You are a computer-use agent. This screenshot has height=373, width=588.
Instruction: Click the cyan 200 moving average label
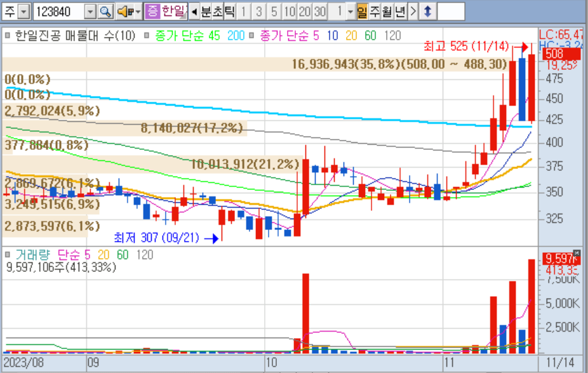click(236, 36)
